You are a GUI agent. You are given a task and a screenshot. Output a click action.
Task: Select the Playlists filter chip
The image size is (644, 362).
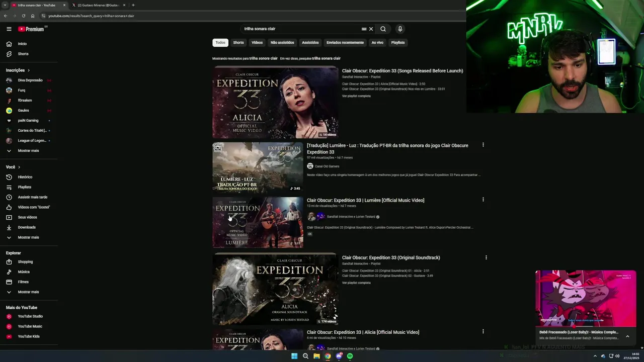(x=398, y=43)
